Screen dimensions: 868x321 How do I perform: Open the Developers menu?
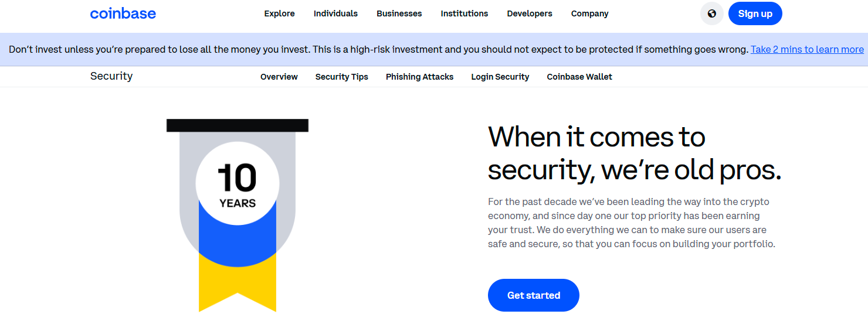[x=530, y=13]
